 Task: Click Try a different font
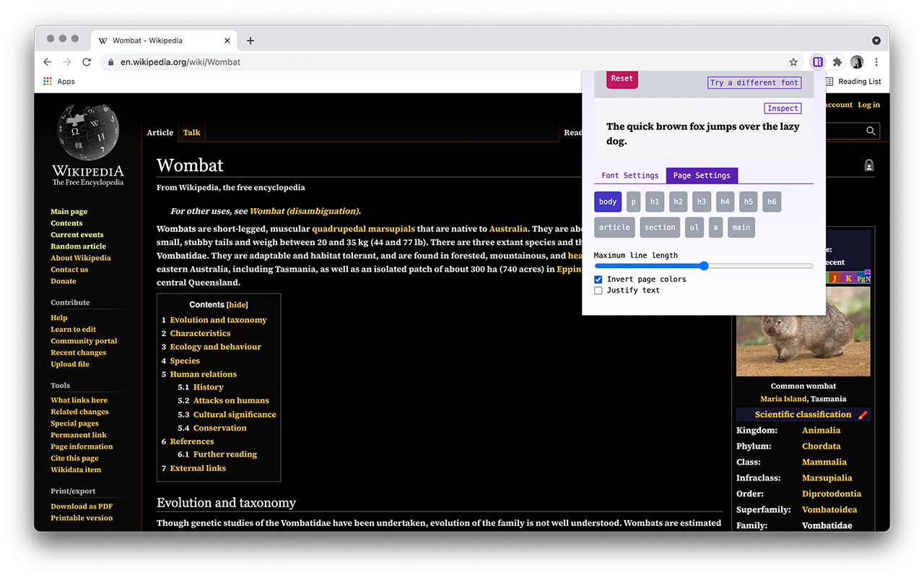[754, 82]
